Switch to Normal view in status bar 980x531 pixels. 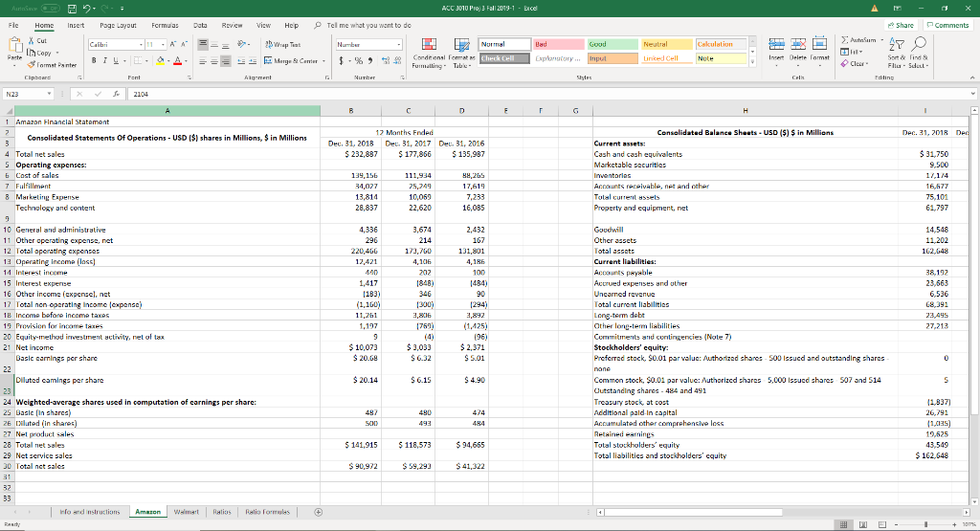click(x=843, y=524)
